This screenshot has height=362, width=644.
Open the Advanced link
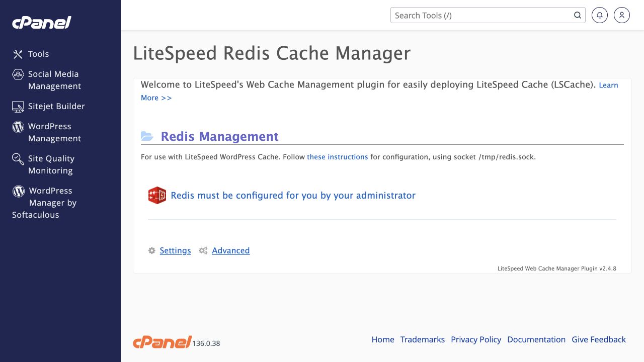pos(230,250)
